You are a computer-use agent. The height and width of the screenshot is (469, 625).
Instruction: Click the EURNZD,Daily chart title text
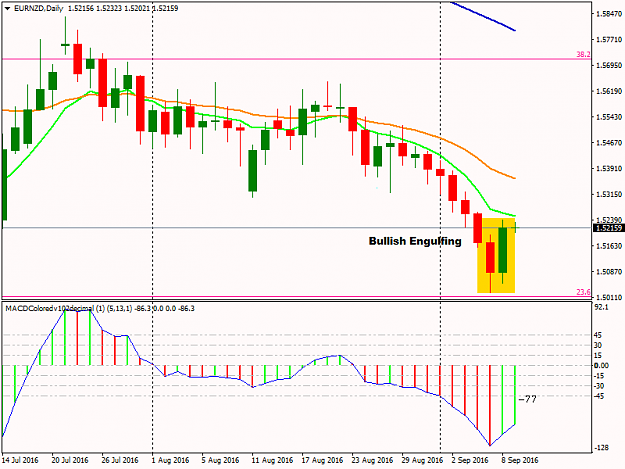tap(38, 8)
